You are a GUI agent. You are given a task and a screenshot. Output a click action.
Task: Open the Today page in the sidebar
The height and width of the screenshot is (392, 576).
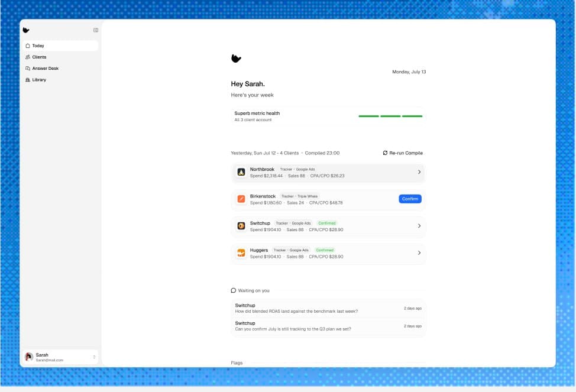click(60, 46)
